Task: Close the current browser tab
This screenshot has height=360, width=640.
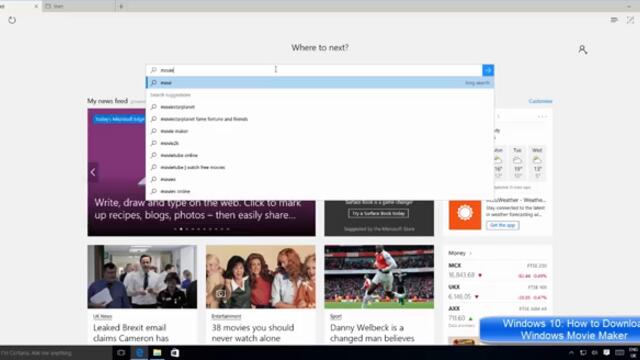Action: (x=36, y=6)
